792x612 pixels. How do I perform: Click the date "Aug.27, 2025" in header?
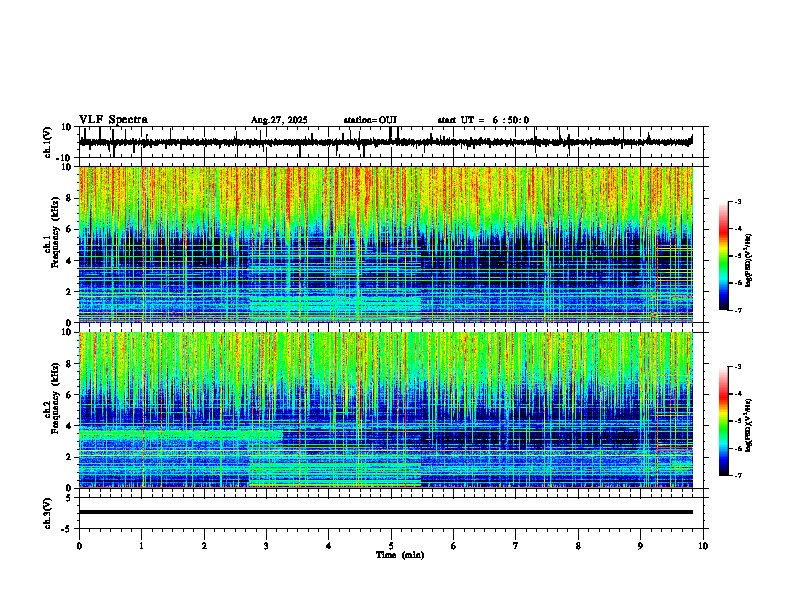(279, 120)
